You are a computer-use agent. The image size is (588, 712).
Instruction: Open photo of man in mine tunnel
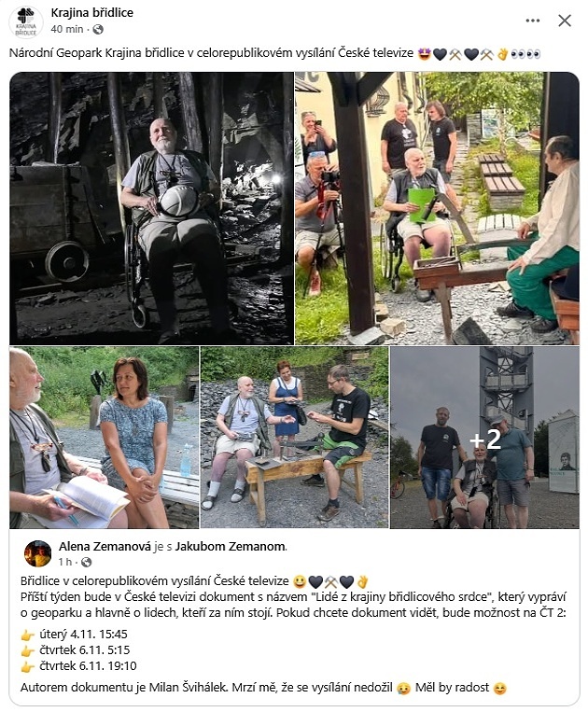[151, 208]
